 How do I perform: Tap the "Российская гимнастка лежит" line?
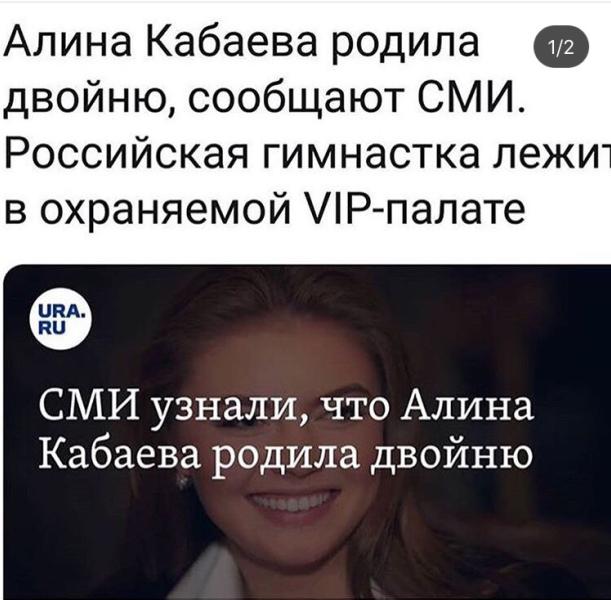pyautogui.click(x=308, y=153)
